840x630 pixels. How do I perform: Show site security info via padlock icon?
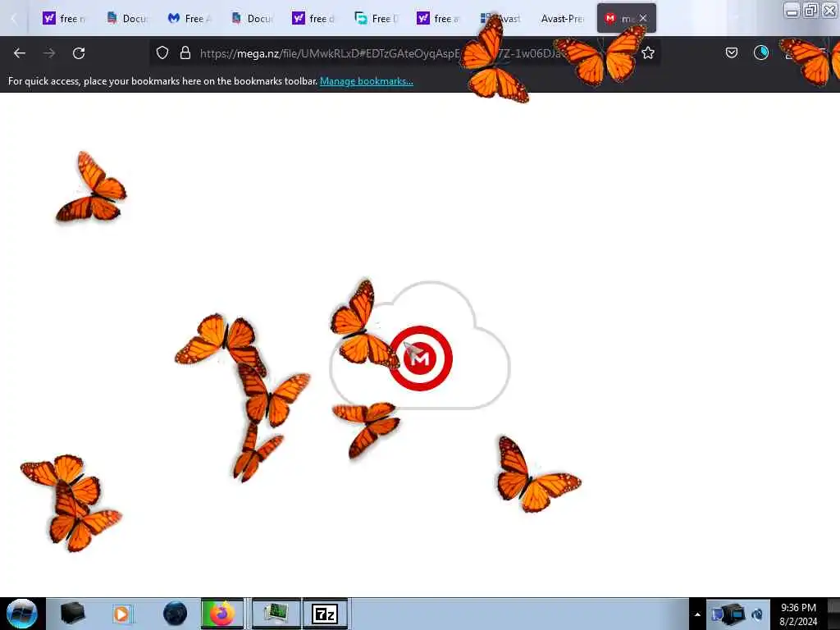(185, 52)
